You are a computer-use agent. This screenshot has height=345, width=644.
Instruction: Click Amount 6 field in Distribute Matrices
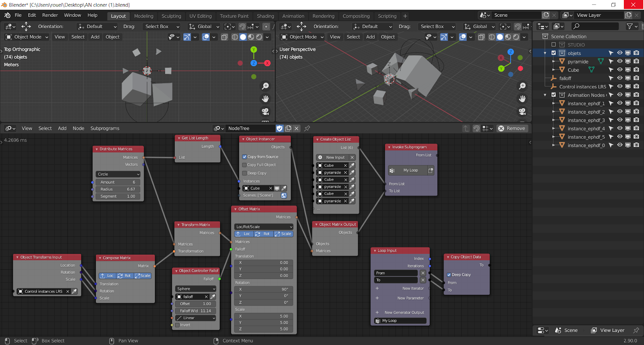[118, 182]
